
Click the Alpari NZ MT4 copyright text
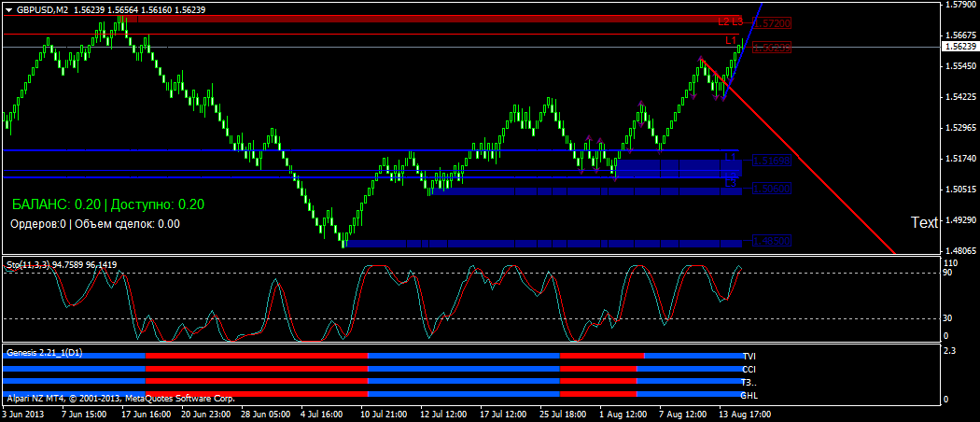[120, 399]
